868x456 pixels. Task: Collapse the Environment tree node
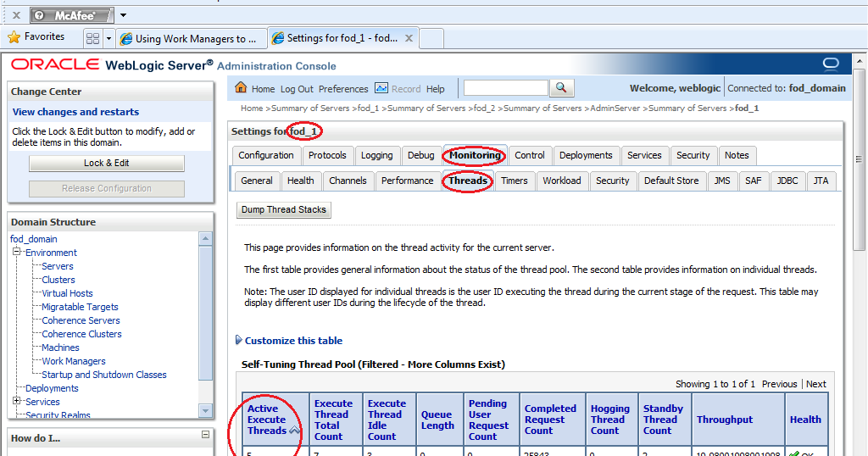point(17,252)
